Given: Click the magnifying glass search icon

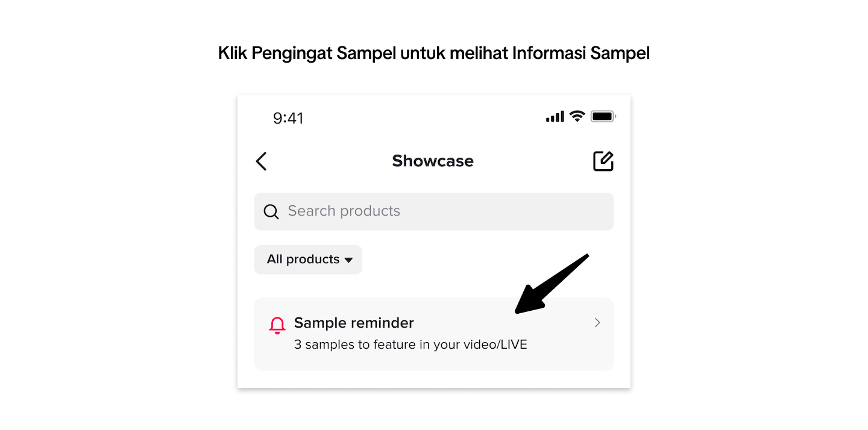Looking at the screenshot, I should [271, 211].
